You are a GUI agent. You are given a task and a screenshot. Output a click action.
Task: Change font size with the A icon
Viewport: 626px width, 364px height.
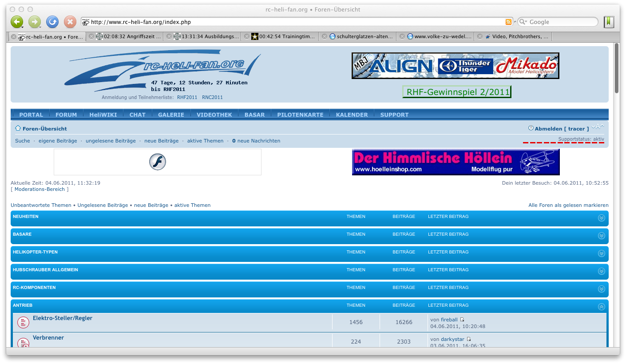(x=598, y=127)
